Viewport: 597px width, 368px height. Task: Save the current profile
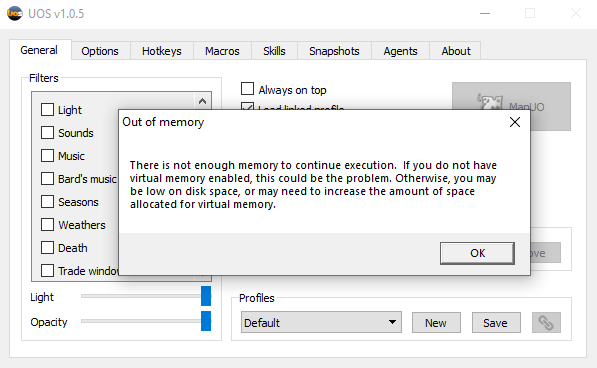click(x=495, y=323)
